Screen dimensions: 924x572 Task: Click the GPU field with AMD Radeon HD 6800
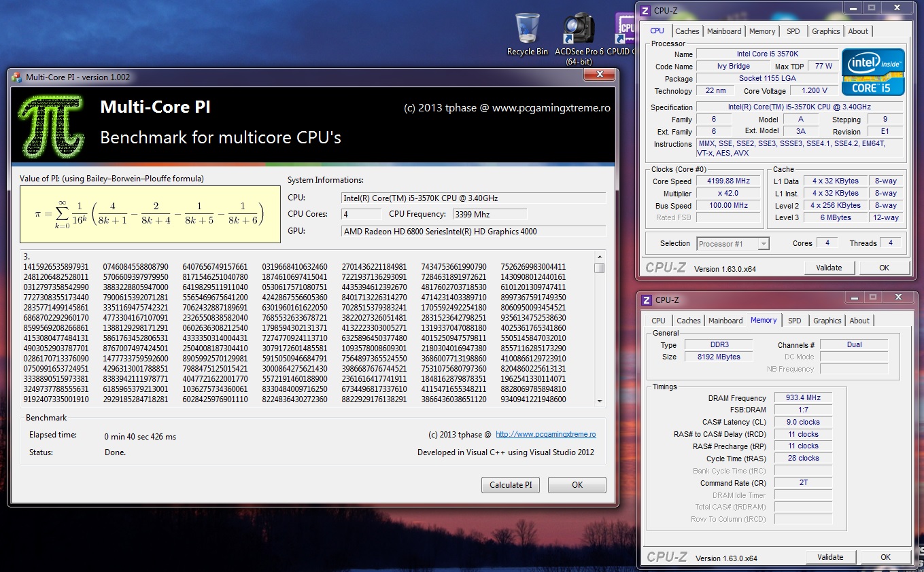473,231
